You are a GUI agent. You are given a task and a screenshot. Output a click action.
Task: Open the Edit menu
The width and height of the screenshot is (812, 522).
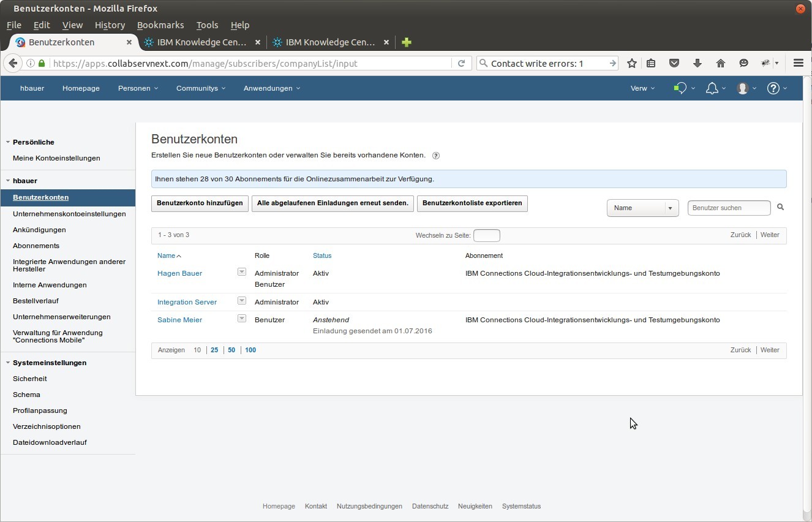click(x=42, y=25)
